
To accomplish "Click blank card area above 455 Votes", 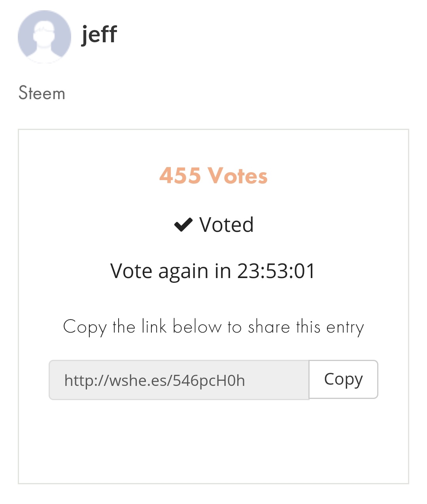I will click(213, 146).
